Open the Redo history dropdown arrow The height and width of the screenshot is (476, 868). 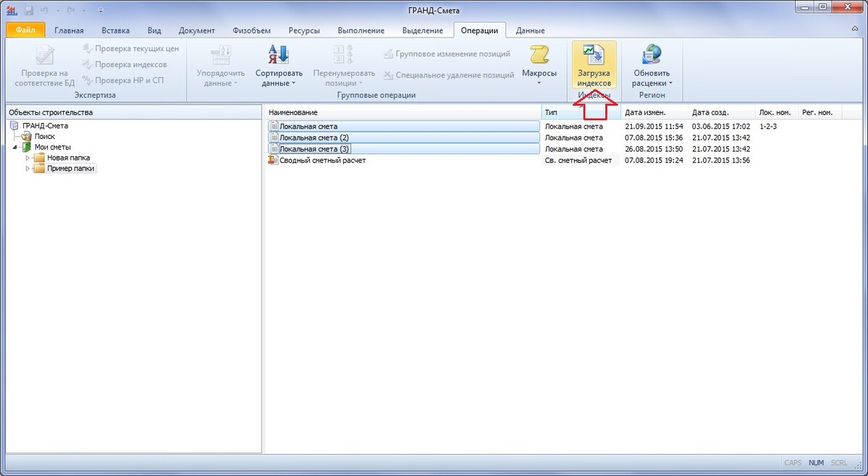click(83, 11)
